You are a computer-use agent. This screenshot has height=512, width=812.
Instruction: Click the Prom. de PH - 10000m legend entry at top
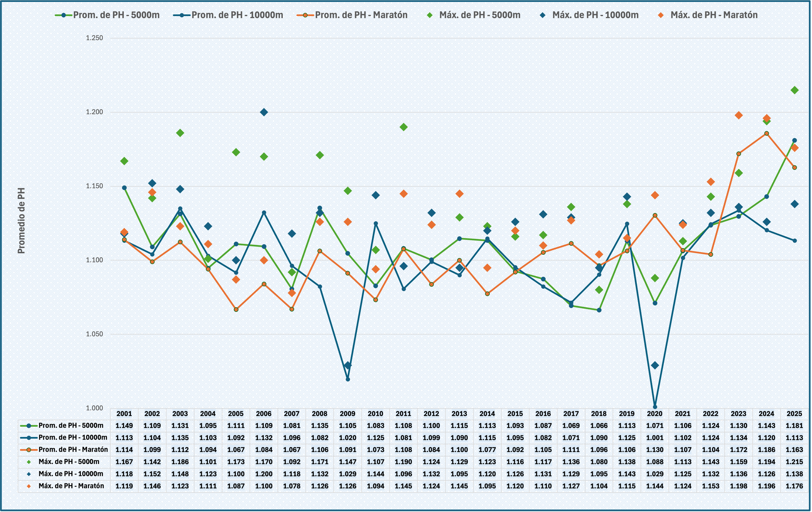coord(237,15)
